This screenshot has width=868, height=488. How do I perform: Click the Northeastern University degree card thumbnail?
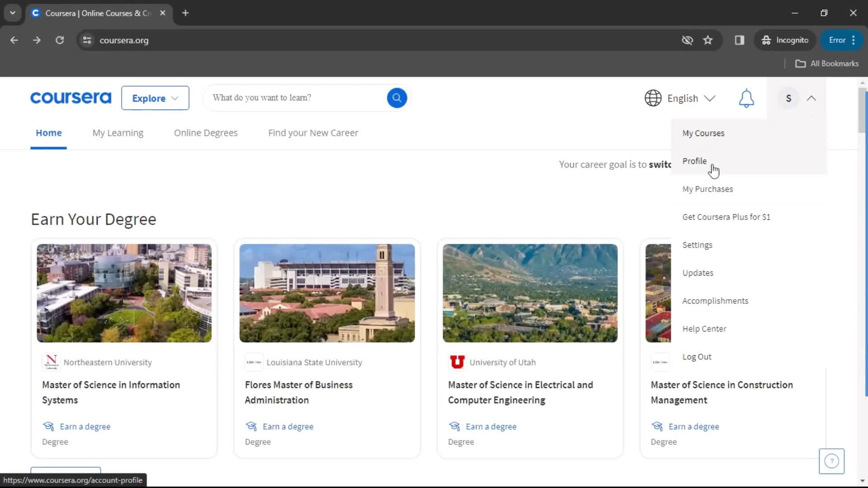coord(124,292)
